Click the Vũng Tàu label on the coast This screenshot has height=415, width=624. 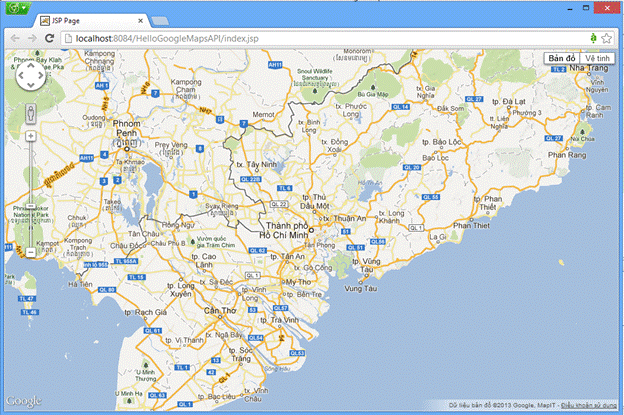pyautogui.click(x=360, y=288)
